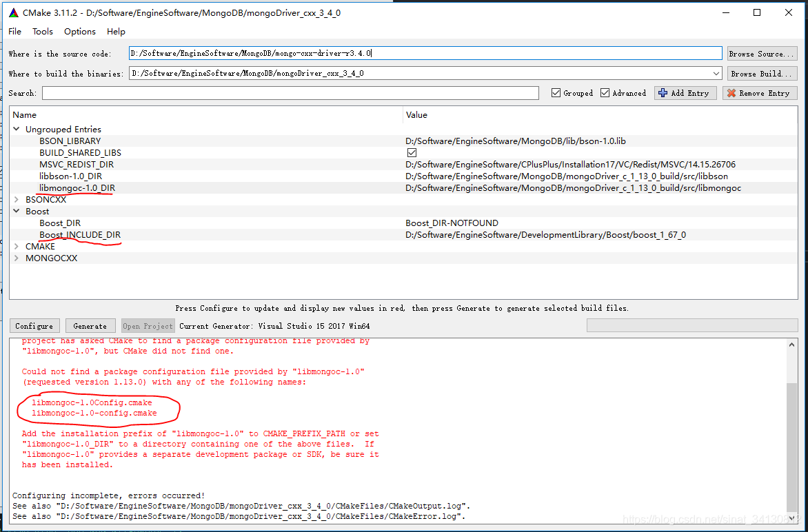Click the Current Generator label
The image size is (808, 532).
coord(274,326)
